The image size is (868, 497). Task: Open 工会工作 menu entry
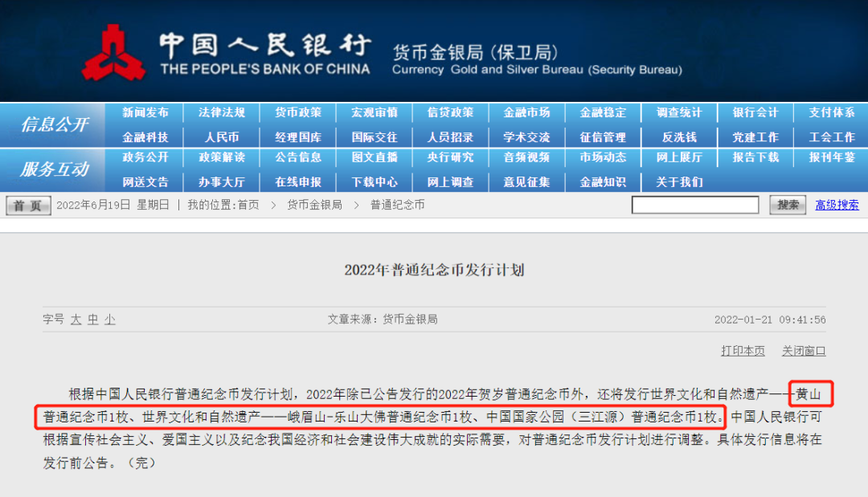pyautogui.click(x=832, y=137)
